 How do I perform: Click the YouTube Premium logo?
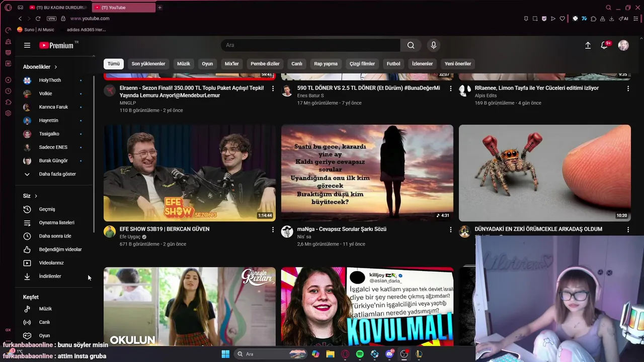click(56, 45)
